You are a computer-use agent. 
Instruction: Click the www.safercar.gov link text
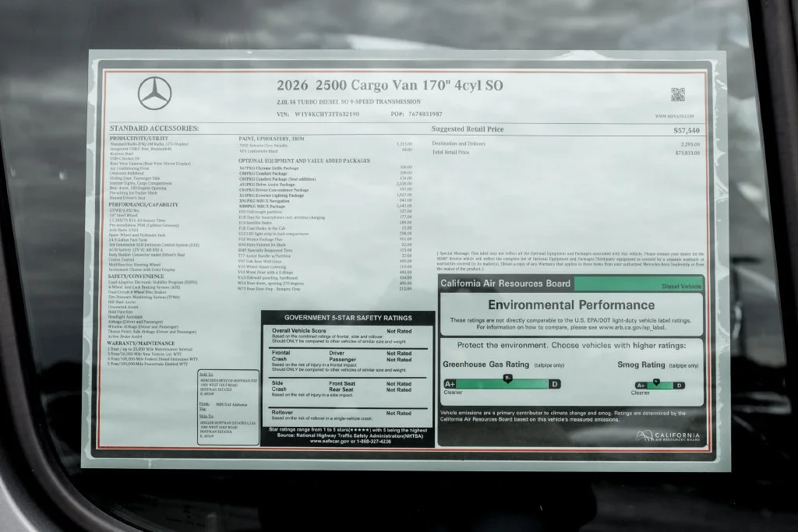click(330, 442)
